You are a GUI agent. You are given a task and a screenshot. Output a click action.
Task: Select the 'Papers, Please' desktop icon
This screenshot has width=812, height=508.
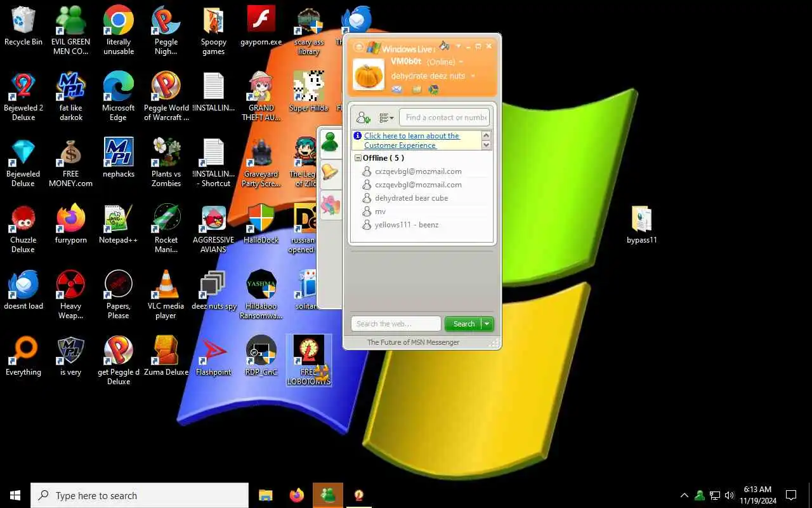(119, 295)
